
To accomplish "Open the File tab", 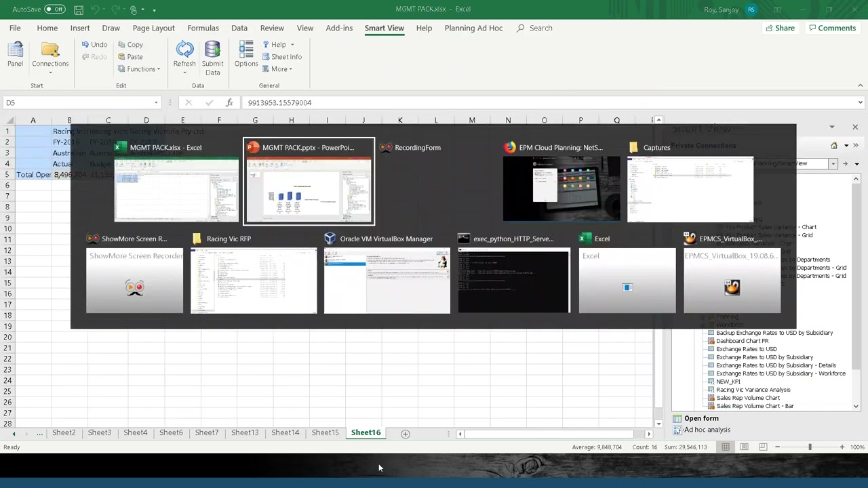I will pos(15,28).
